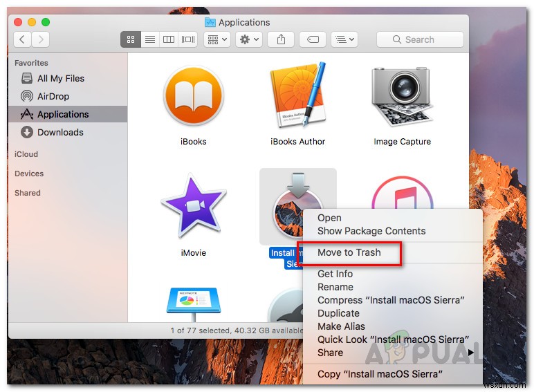This screenshot has height=392, width=534.
Task: Click the iMovie label
Action: [194, 253]
